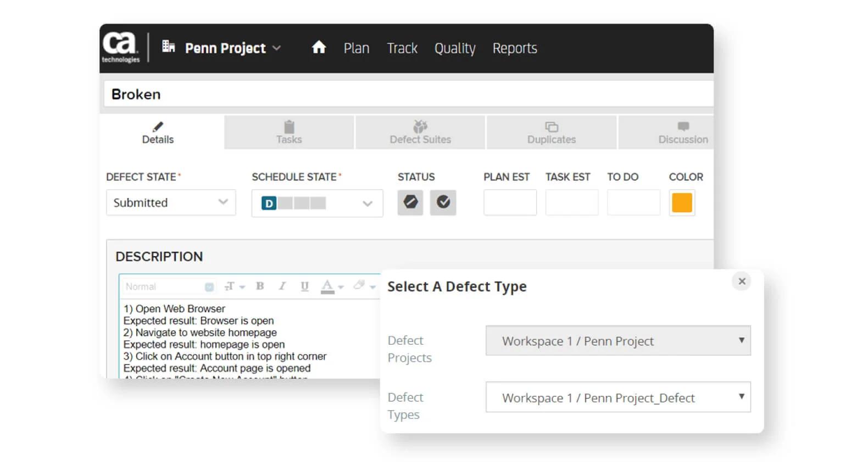Switch to the Tasks tab
Screen dimensions: 868x475
(x=289, y=132)
